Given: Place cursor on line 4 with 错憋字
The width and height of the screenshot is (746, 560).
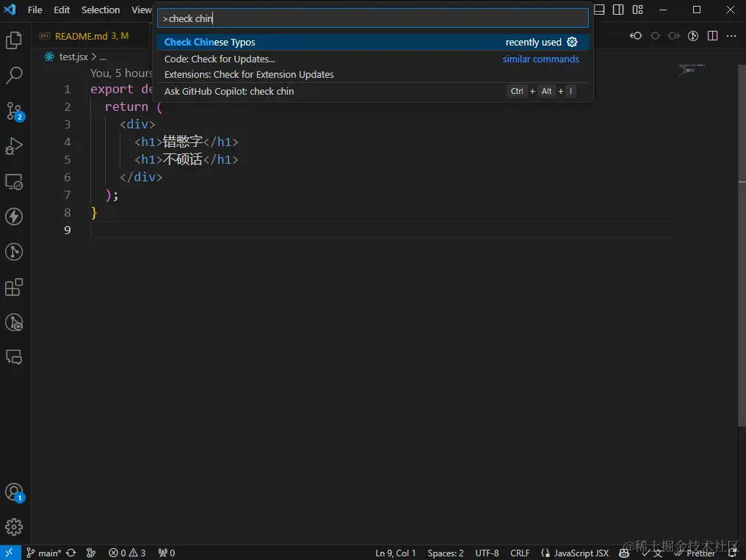Looking at the screenshot, I should pos(183,142).
